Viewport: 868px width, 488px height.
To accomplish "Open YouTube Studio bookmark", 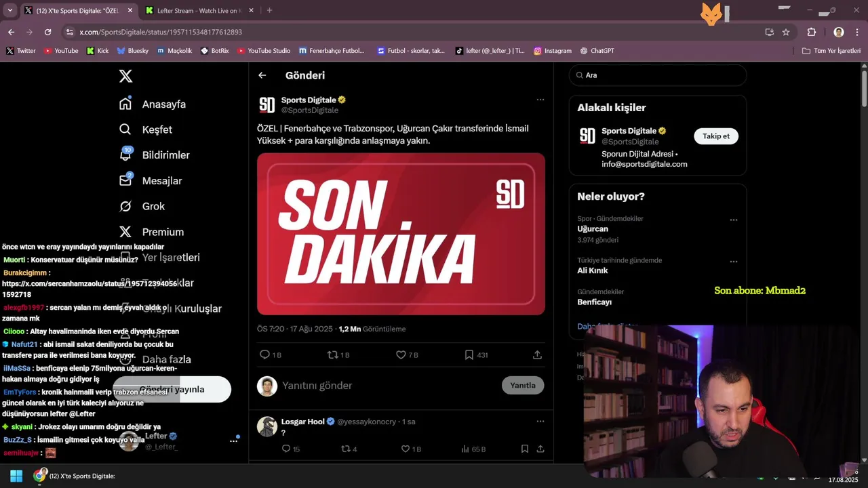I will [264, 51].
